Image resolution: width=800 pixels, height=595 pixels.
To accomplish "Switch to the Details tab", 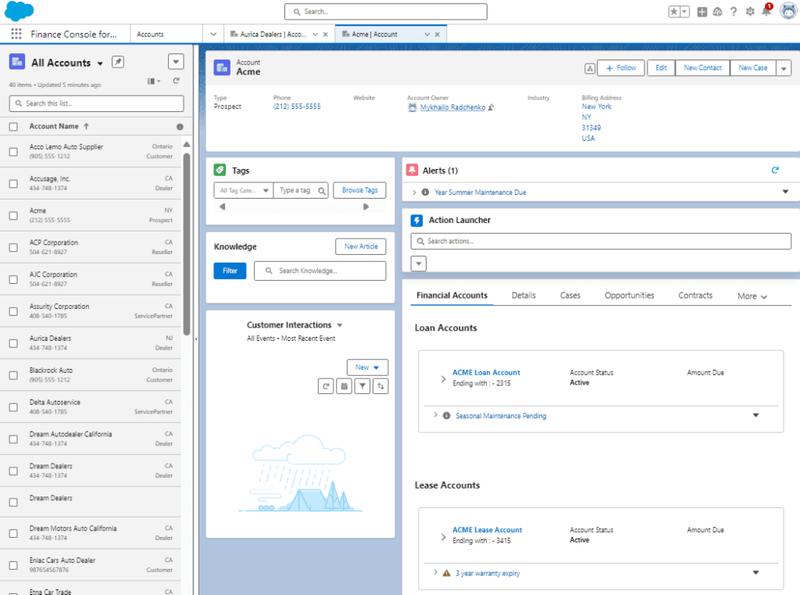I will point(523,296).
